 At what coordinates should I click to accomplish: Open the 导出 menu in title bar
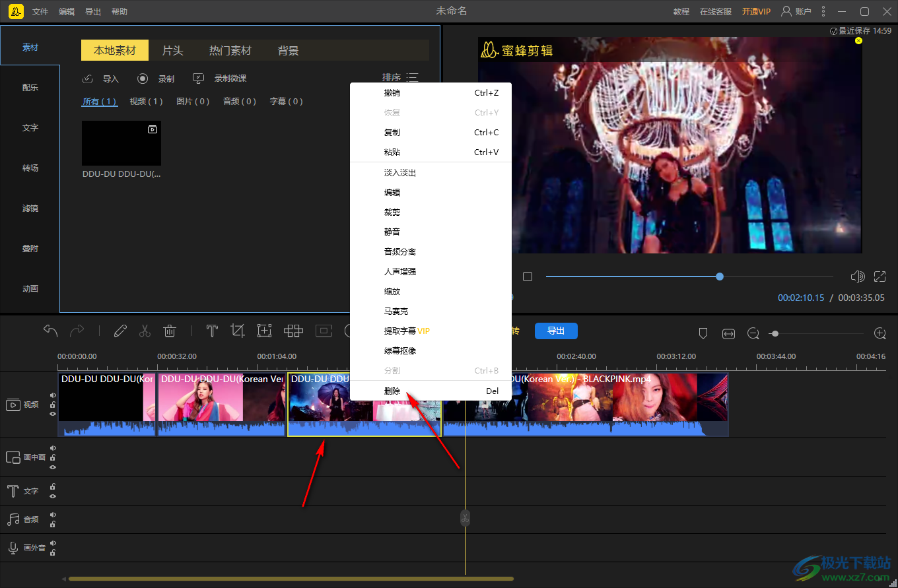point(93,12)
